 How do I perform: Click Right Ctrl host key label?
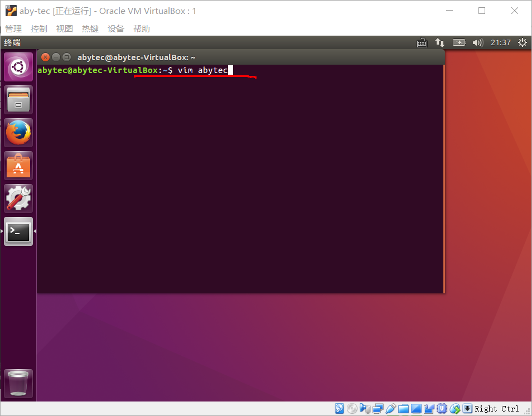tap(496, 409)
